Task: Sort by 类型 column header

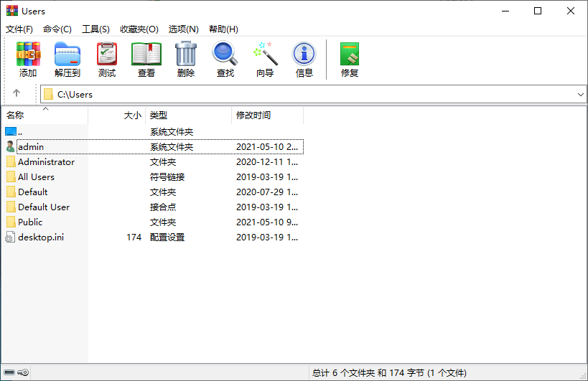Action: coord(188,116)
